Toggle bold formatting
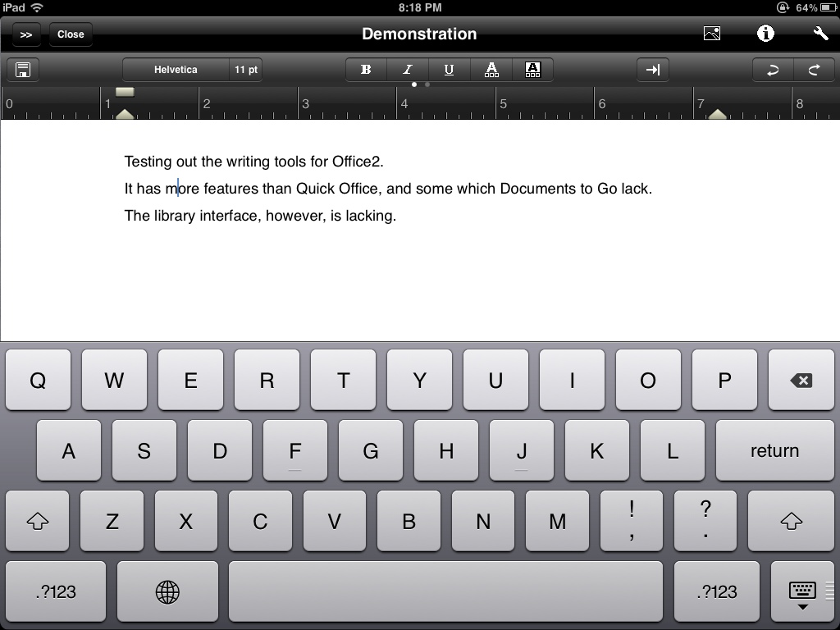 pos(366,71)
